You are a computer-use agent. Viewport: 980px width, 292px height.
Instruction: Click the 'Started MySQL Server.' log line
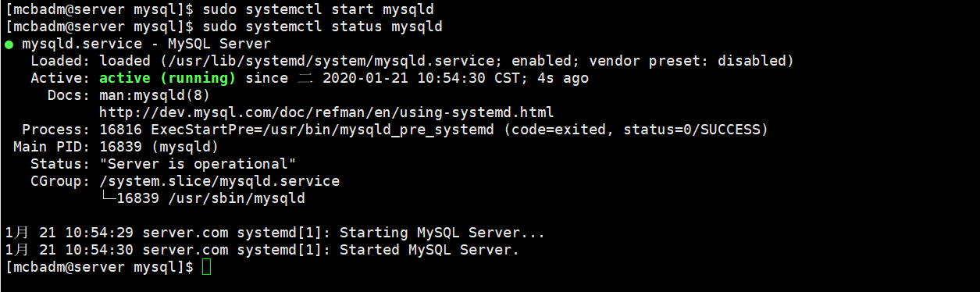tap(429, 250)
